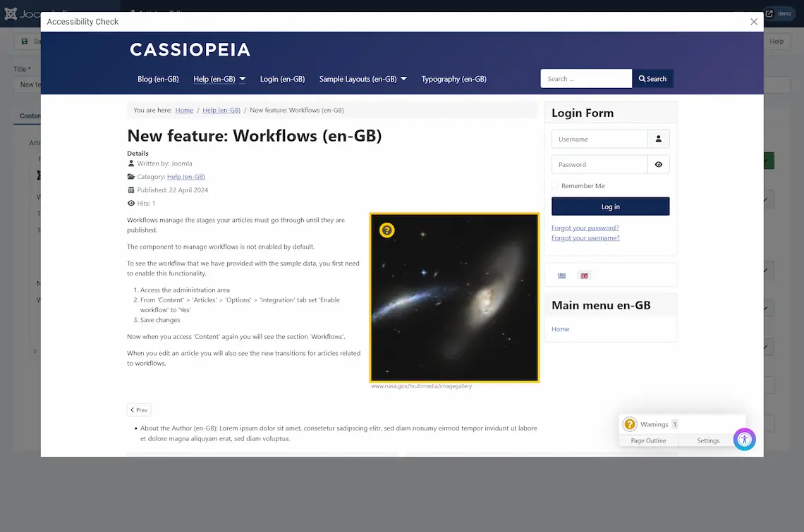Click into the Search text field
This screenshot has height=532, width=804.
point(586,79)
